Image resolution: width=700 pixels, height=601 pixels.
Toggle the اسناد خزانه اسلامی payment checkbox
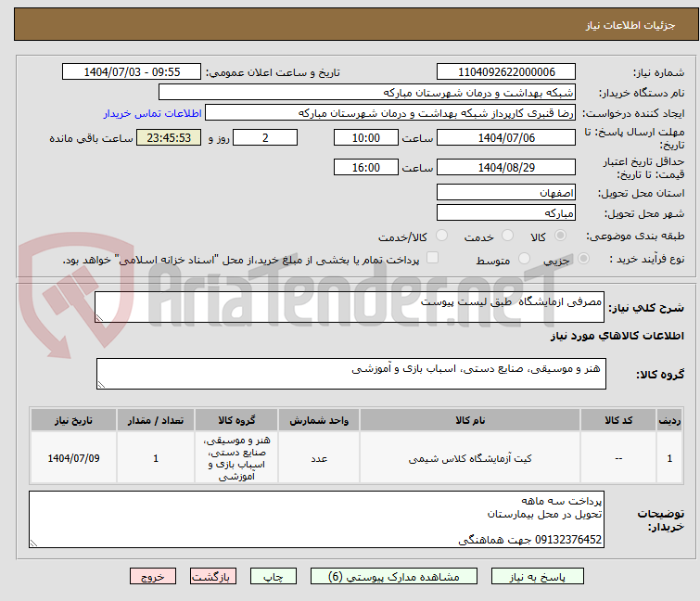(x=432, y=258)
